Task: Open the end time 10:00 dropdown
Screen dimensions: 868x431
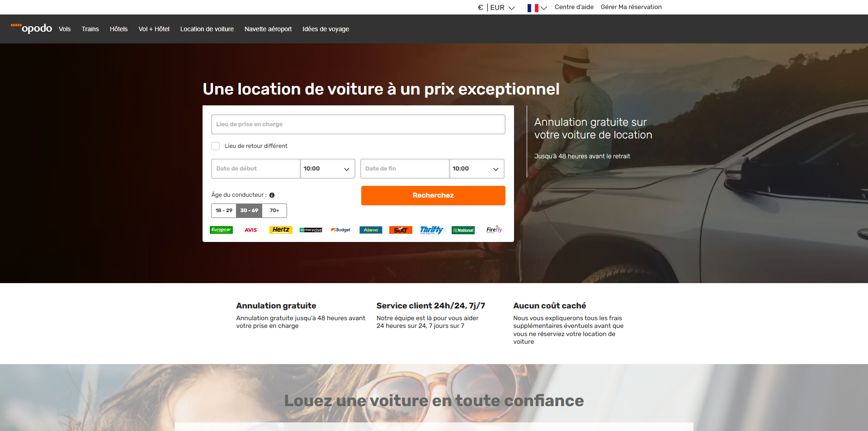Action: click(476, 169)
